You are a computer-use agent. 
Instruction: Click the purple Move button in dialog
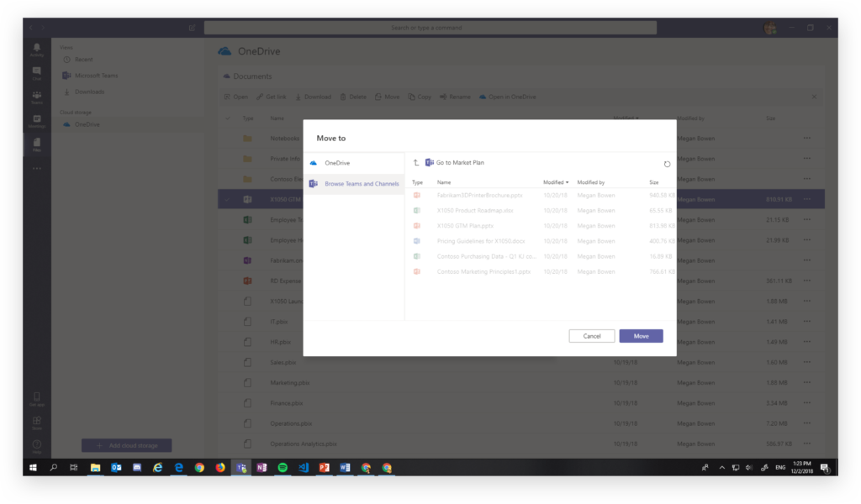[641, 336]
